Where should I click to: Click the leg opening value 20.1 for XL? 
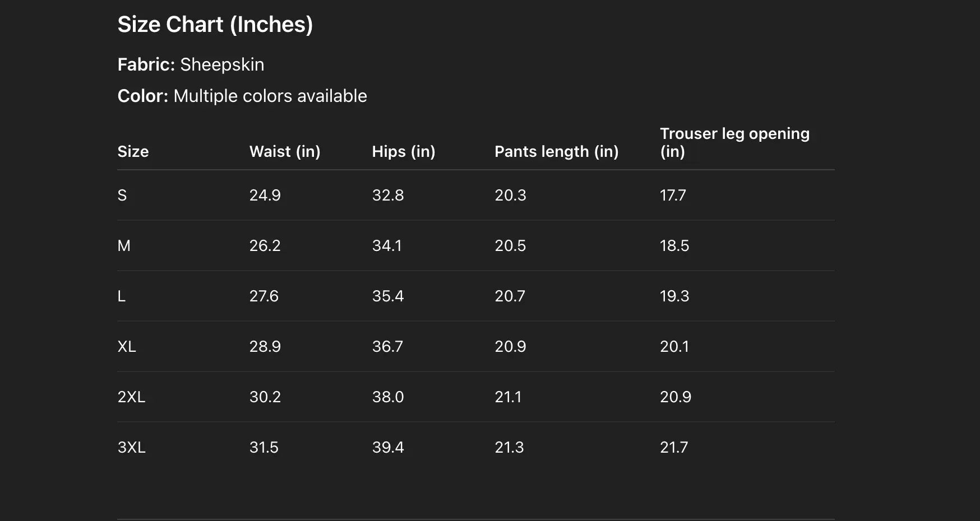click(x=674, y=346)
